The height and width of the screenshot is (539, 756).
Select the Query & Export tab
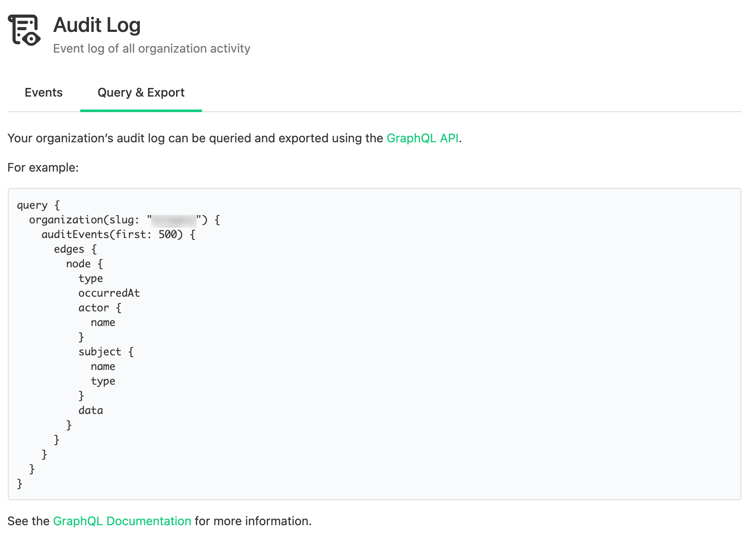click(141, 92)
